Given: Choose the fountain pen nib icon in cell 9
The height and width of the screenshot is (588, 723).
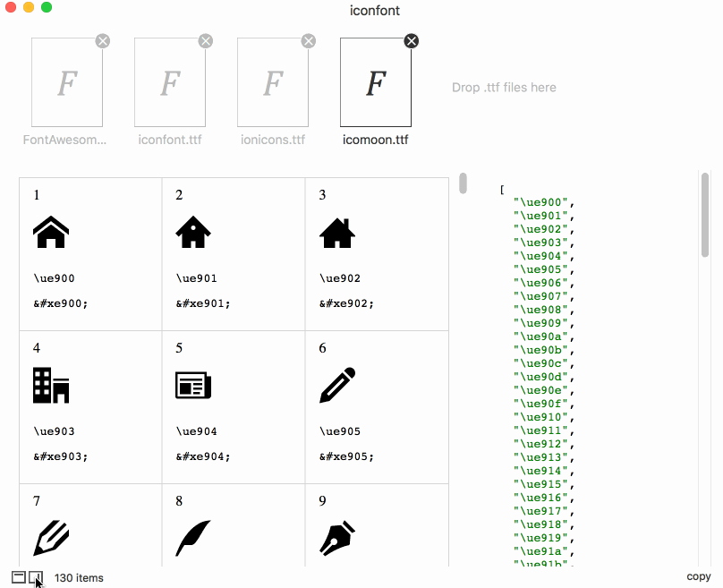Looking at the screenshot, I should pyautogui.click(x=337, y=538).
